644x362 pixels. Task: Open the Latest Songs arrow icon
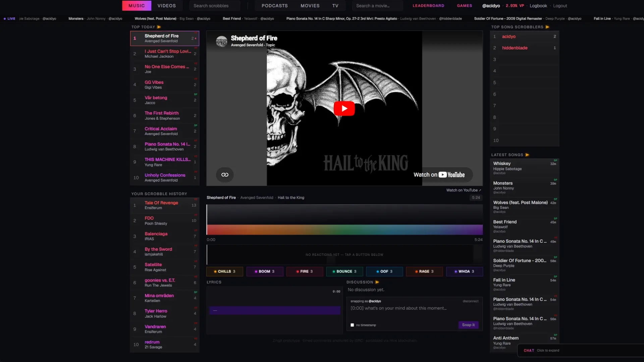(527, 155)
